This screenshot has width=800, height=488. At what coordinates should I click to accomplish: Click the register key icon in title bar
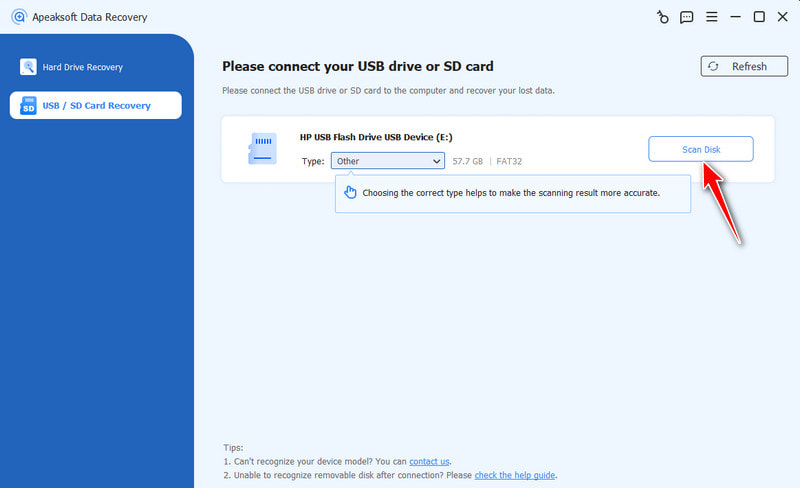[x=662, y=17]
